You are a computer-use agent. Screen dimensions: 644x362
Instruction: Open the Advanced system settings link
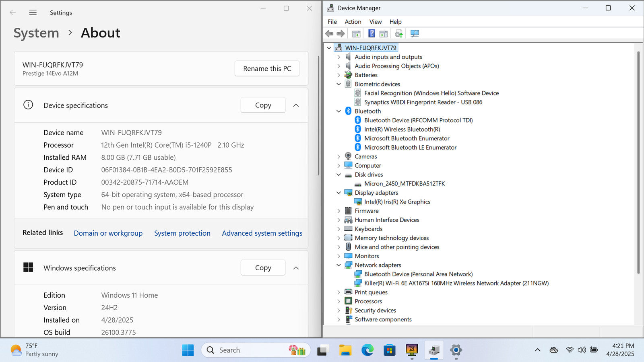coord(262,233)
